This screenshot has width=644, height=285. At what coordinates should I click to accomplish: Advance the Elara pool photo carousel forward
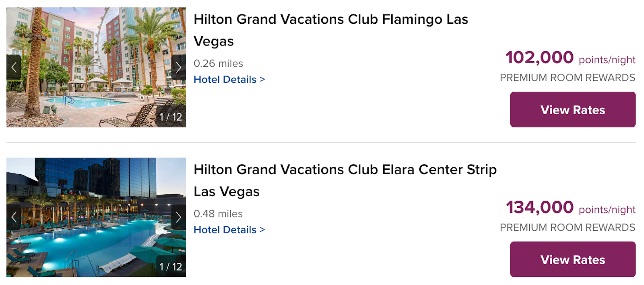tap(179, 217)
